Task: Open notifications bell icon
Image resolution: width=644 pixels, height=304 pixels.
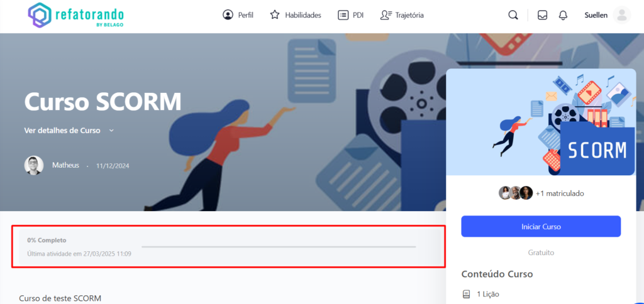Action: click(x=563, y=15)
